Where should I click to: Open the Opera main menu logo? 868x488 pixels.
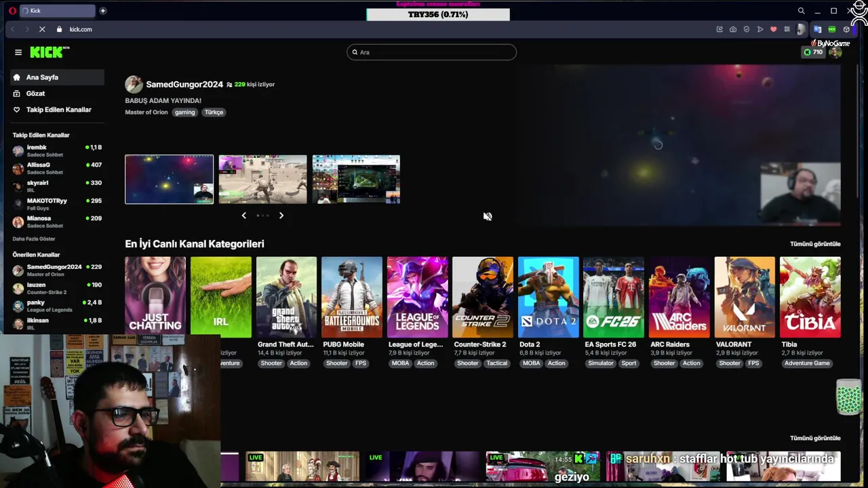[x=12, y=11]
